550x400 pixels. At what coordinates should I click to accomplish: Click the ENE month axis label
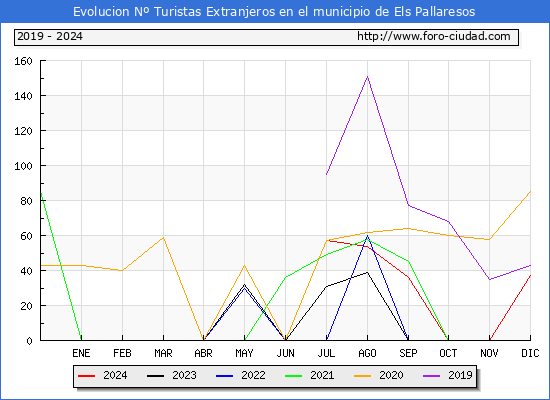point(81,353)
